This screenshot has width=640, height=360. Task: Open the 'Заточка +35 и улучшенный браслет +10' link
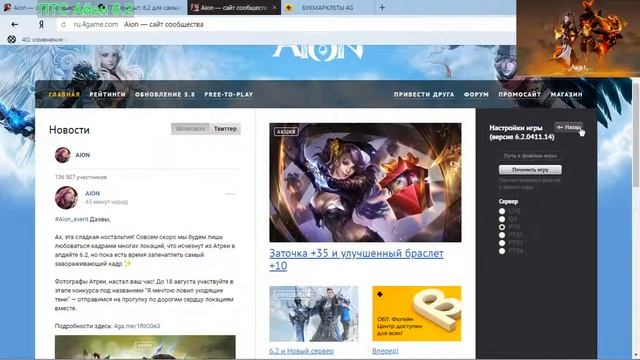(356, 259)
